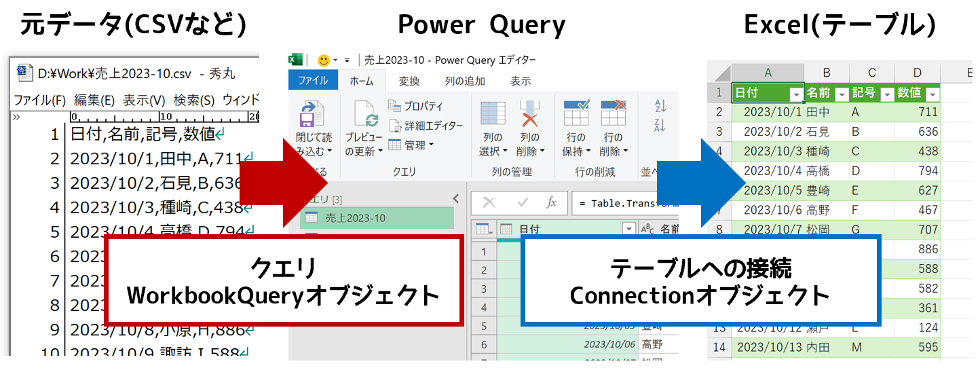Click Excel cell containing 高橋
The width and height of the screenshot is (980, 368).
click(x=827, y=170)
